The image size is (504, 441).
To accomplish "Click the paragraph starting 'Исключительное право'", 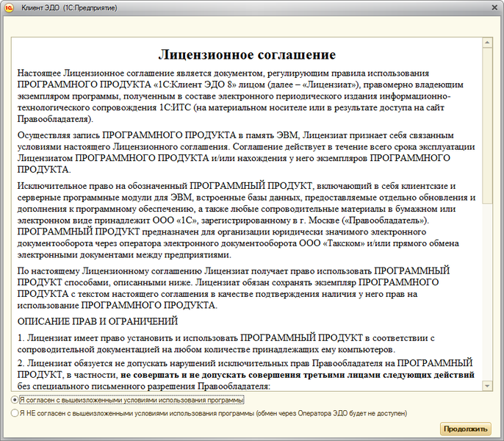I will tap(247, 220).
